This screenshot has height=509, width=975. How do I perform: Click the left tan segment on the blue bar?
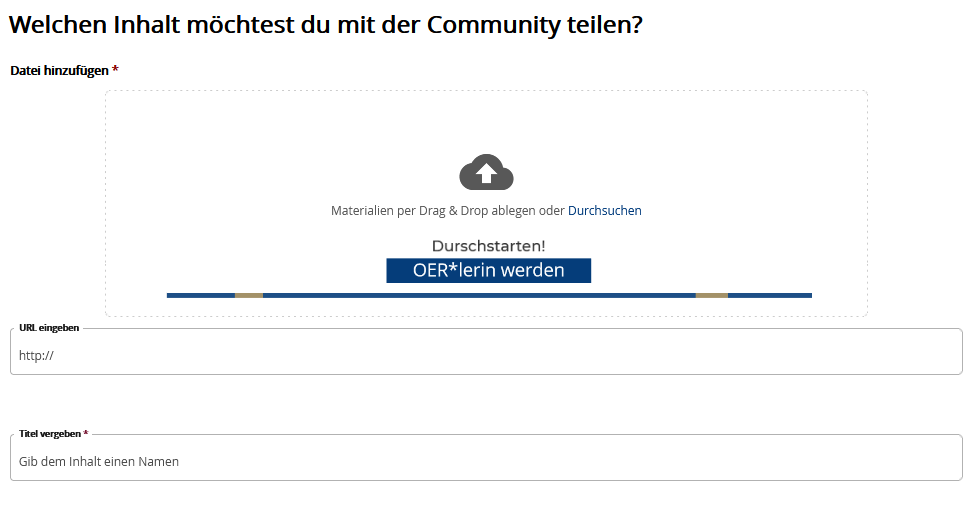pos(249,295)
